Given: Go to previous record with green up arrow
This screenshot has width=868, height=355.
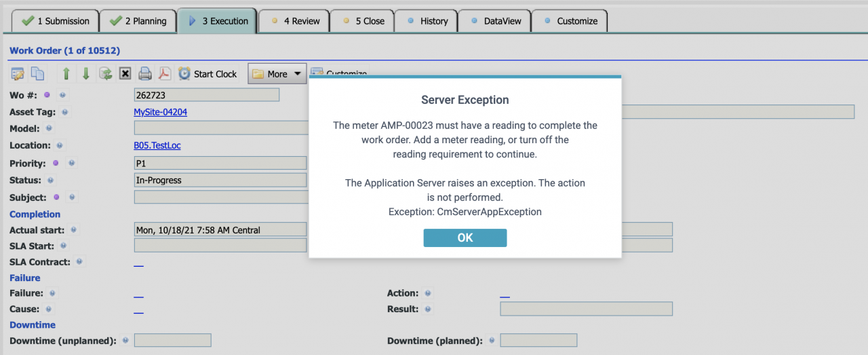Looking at the screenshot, I should click(x=66, y=73).
